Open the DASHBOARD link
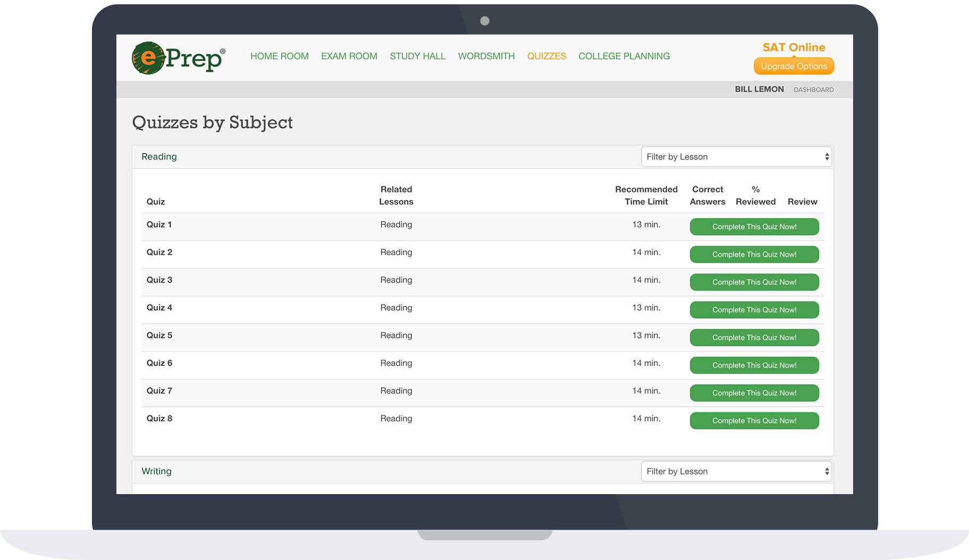 click(813, 90)
